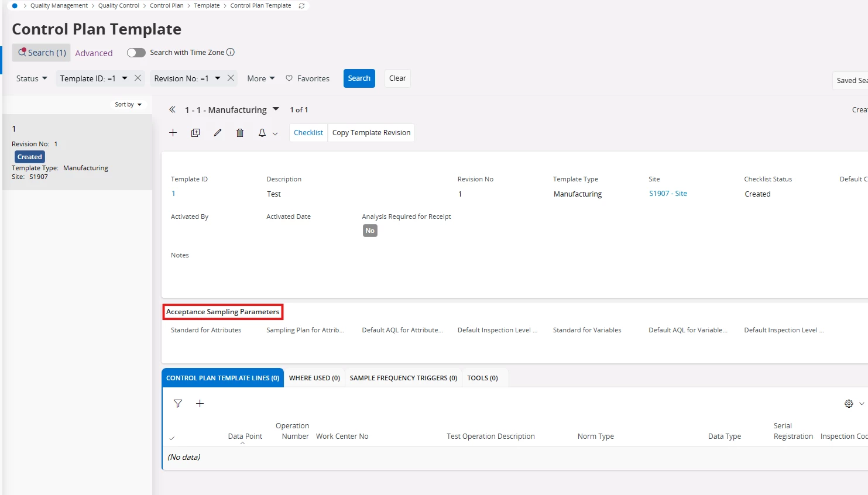The height and width of the screenshot is (495, 868).
Task: Add a new control plan template line
Action: click(200, 404)
